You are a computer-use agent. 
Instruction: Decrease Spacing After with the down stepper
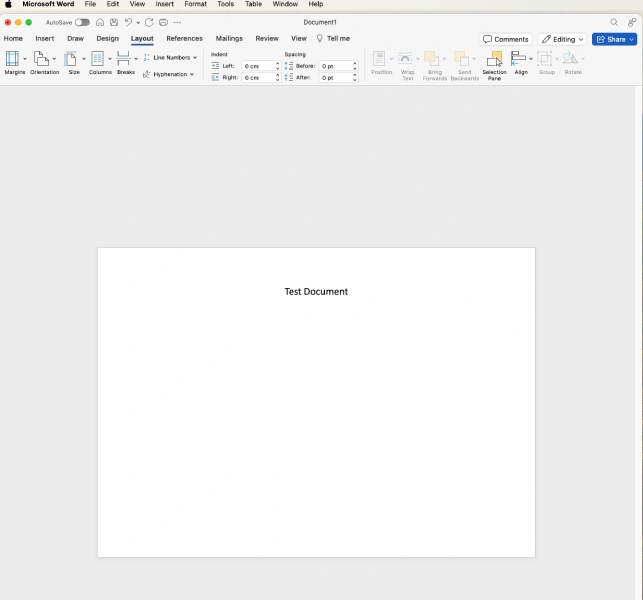pyautogui.click(x=355, y=80)
